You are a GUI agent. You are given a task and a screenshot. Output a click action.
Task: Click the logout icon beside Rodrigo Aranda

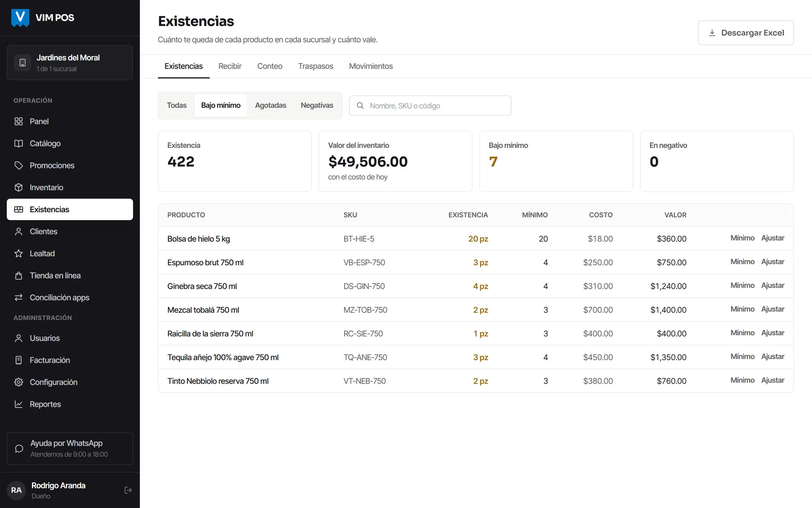point(128,490)
